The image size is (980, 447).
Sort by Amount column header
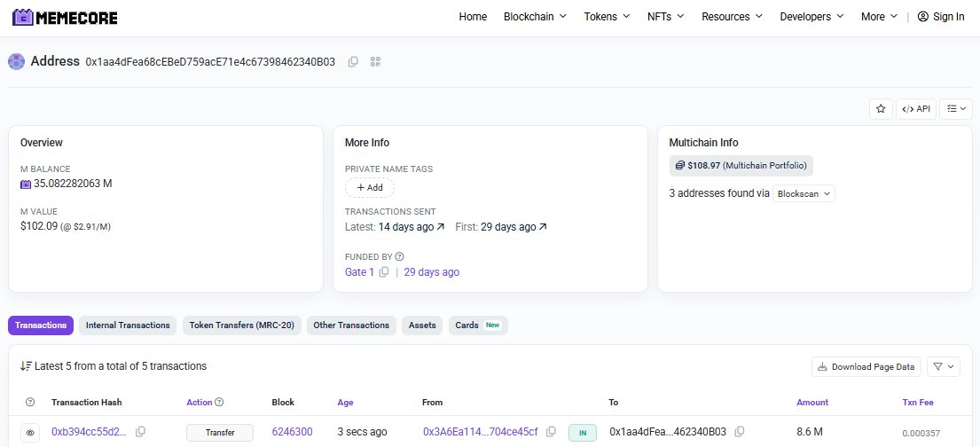point(811,403)
